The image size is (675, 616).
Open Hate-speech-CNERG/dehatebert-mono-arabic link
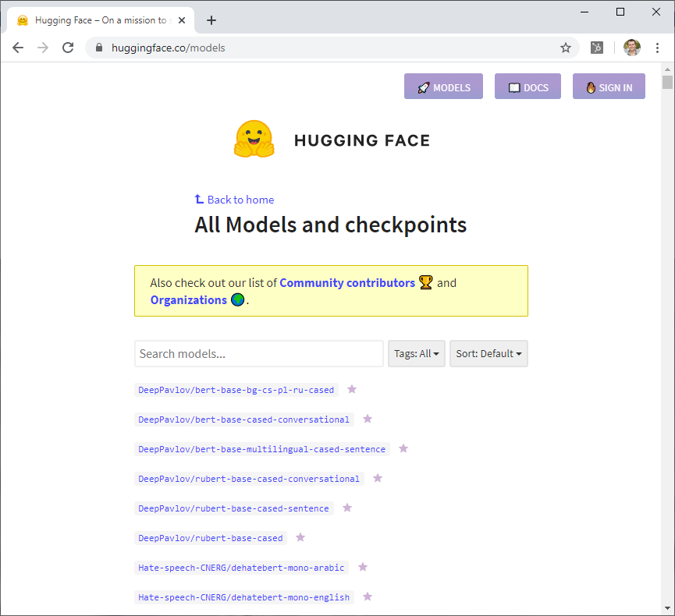[x=241, y=568]
